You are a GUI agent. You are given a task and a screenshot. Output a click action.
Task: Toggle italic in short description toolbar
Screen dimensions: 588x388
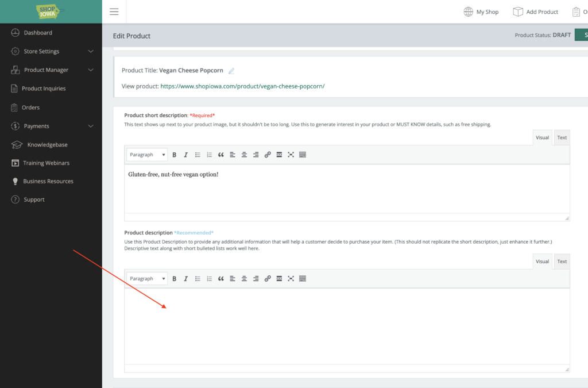[185, 155]
